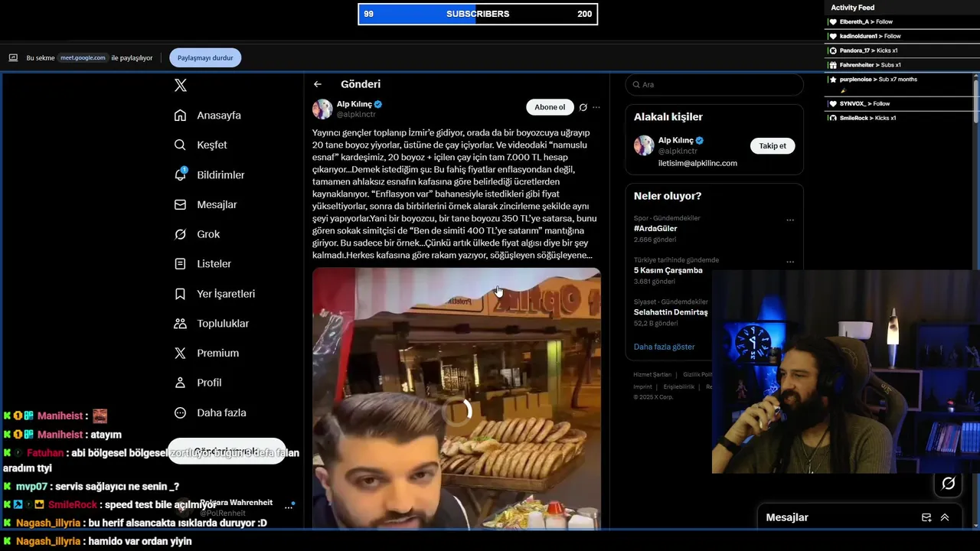Open the post's three-dot more menu
The height and width of the screenshot is (551, 980).
click(596, 107)
